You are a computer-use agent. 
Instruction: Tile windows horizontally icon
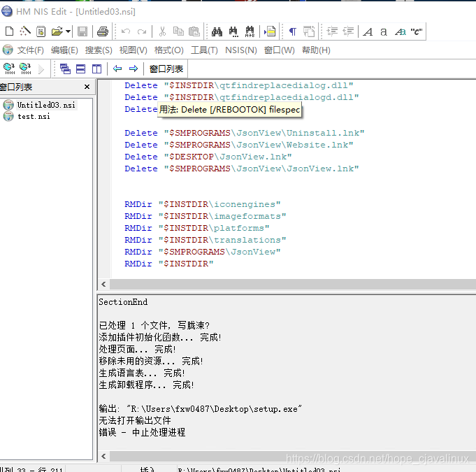click(80, 69)
